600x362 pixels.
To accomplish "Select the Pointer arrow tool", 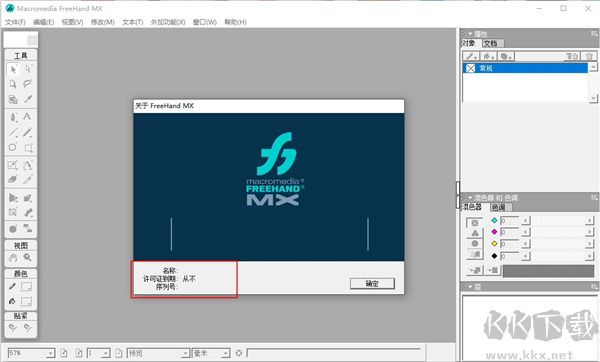I will (13, 69).
